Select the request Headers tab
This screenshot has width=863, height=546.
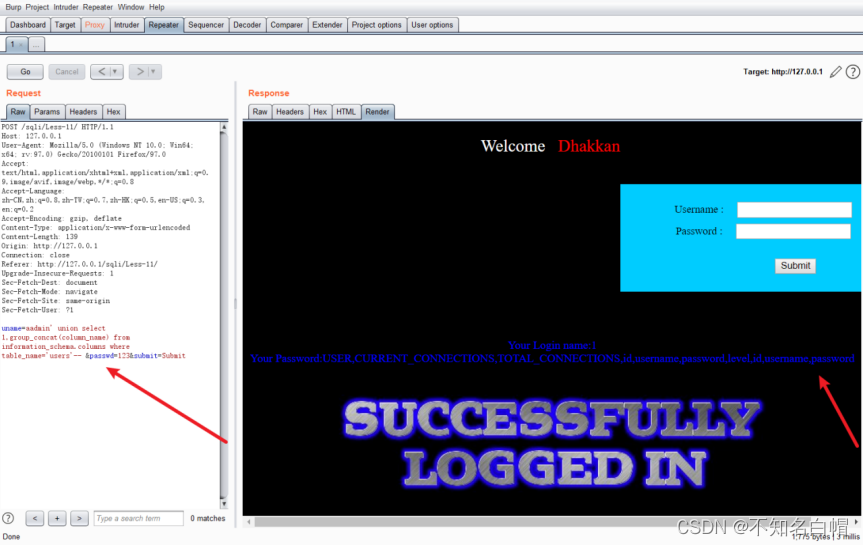pyautogui.click(x=83, y=112)
